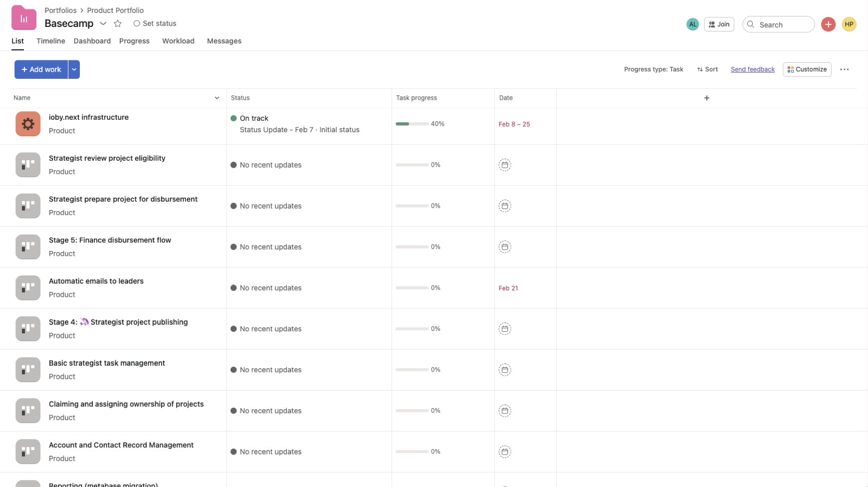
Task: Click the AL member avatar
Action: point(692,24)
